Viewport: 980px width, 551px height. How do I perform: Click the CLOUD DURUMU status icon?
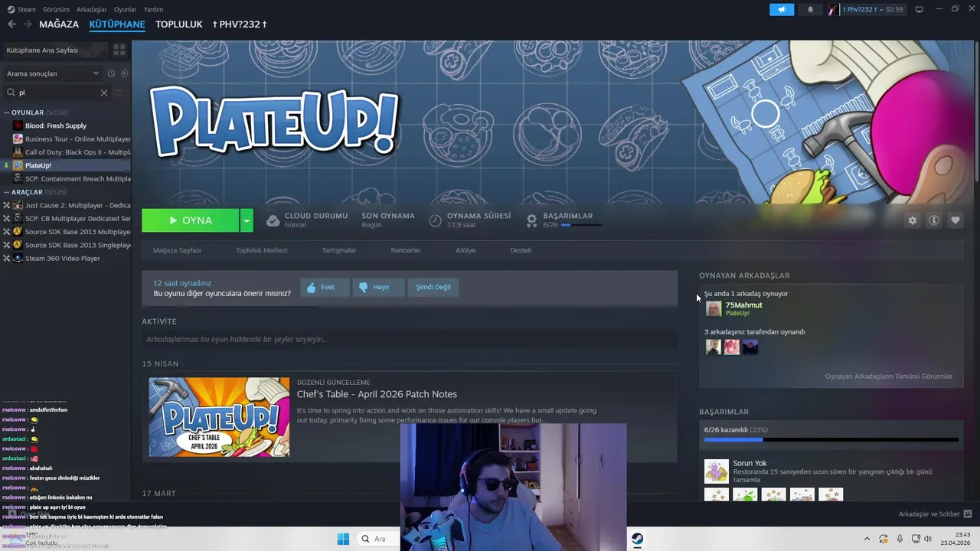pyautogui.click(x=273, y=220)
